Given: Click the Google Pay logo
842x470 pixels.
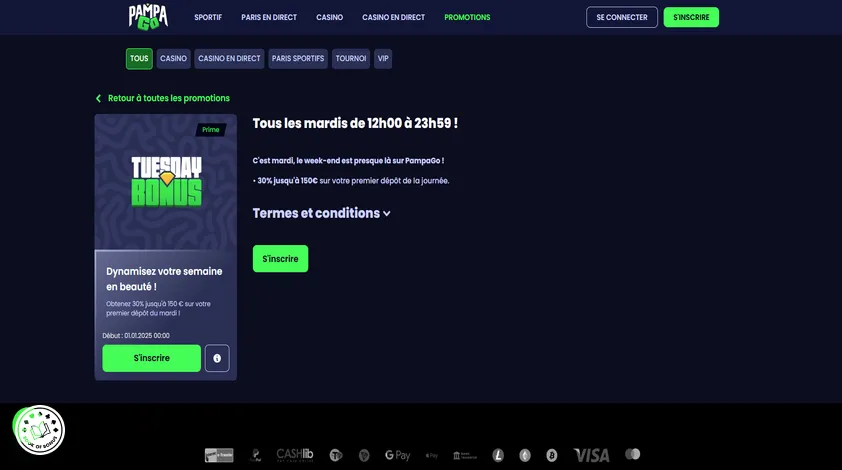Looking at the screenshot, I should [397, 455].
